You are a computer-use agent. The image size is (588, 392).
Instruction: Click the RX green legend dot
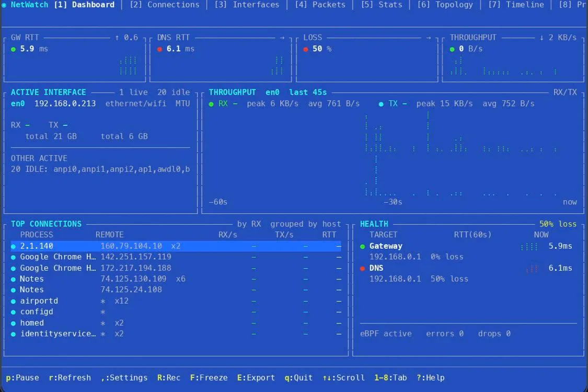coord(212,104)
